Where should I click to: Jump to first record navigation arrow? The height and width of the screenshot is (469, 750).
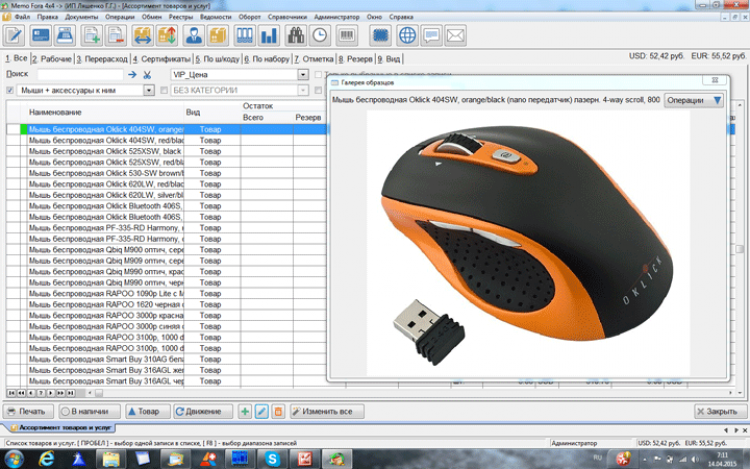point(11,393)
